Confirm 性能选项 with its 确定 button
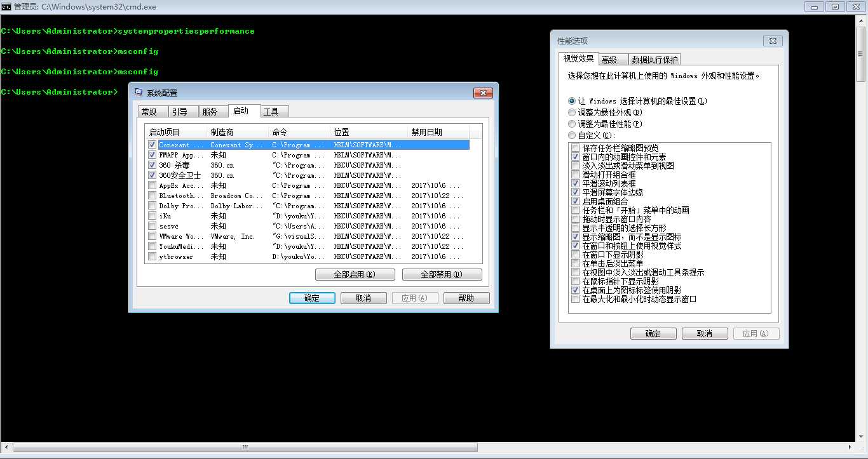 [x=653, y=333]
